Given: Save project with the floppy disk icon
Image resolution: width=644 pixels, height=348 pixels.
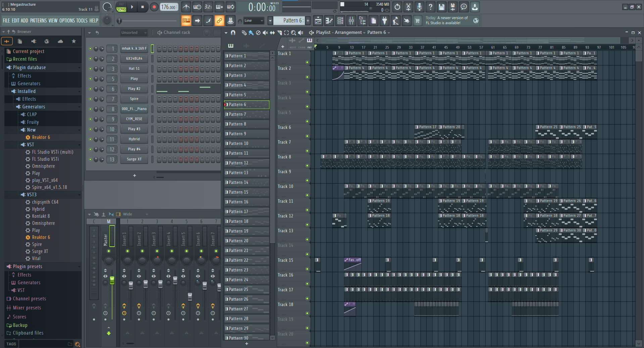Looking at the screenshot, I should (442, 7).
